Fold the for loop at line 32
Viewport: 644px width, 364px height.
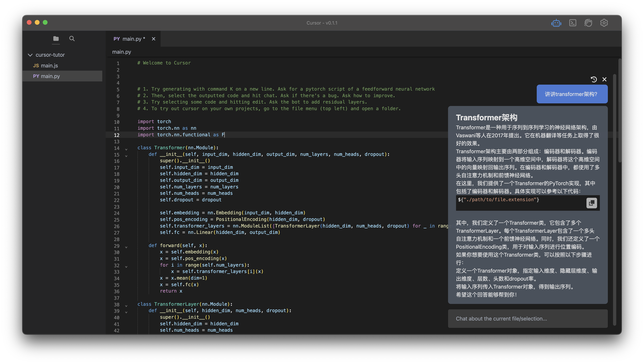point(126,267)
